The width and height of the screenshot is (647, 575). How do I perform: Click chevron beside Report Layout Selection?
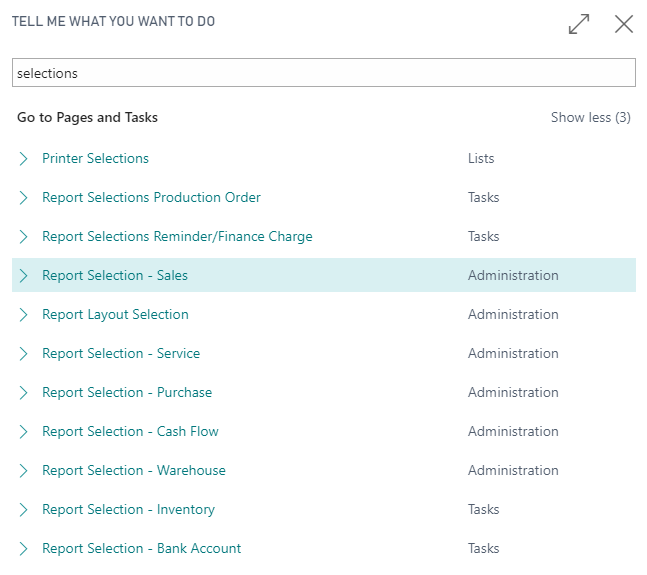(x=24, y=315)
